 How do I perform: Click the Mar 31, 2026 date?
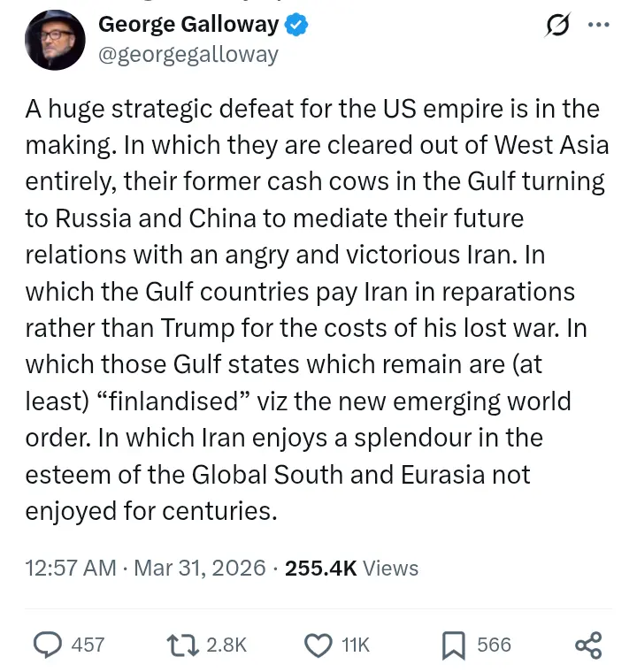click(199, 568)
